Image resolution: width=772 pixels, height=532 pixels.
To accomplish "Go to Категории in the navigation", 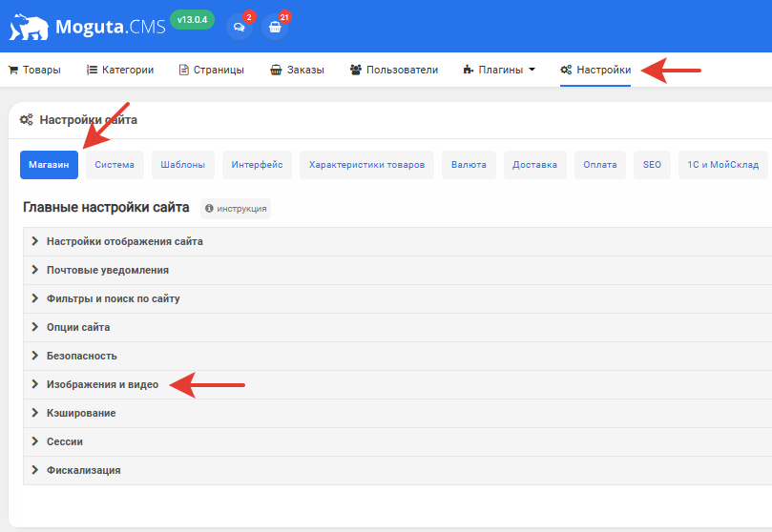I will tap(119, 70).
